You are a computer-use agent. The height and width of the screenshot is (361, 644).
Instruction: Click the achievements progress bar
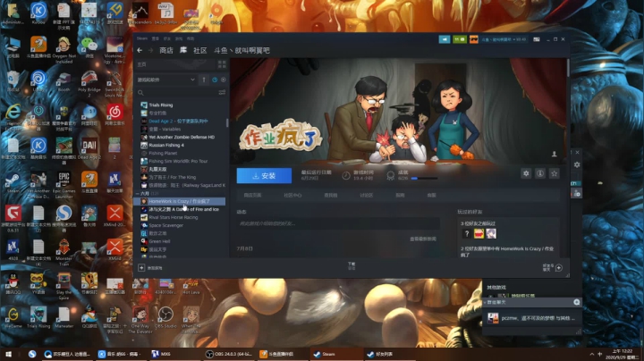click(424, 179)
